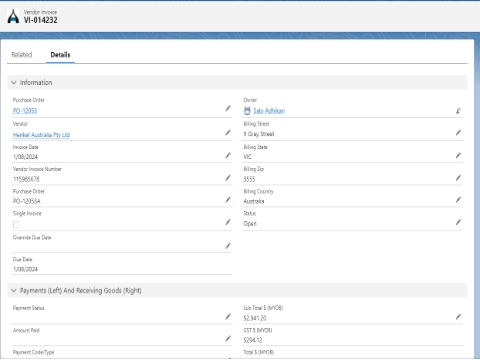Click the PO-12053A value
Viewport: 480px width, 360px height.
tap(27, 201)
